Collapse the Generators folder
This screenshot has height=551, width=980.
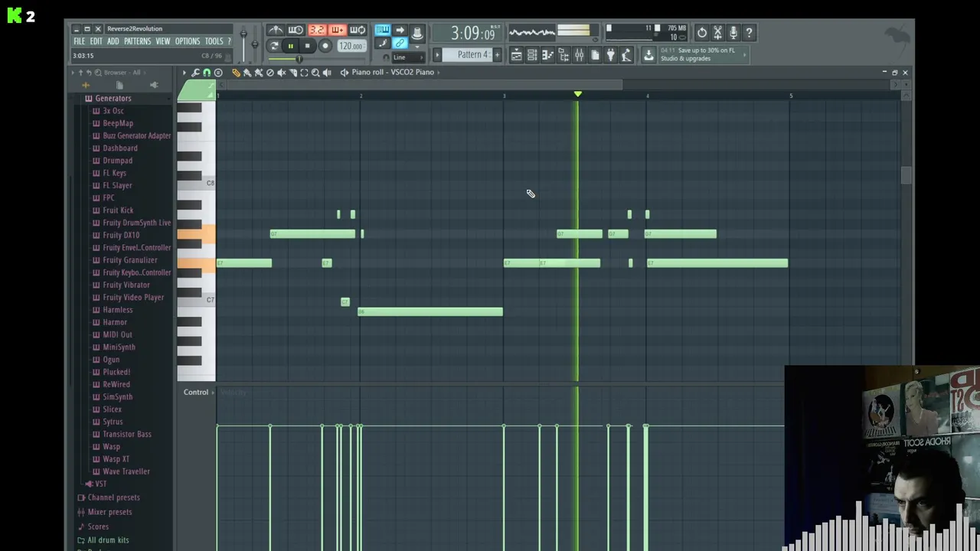pos(113,98)
